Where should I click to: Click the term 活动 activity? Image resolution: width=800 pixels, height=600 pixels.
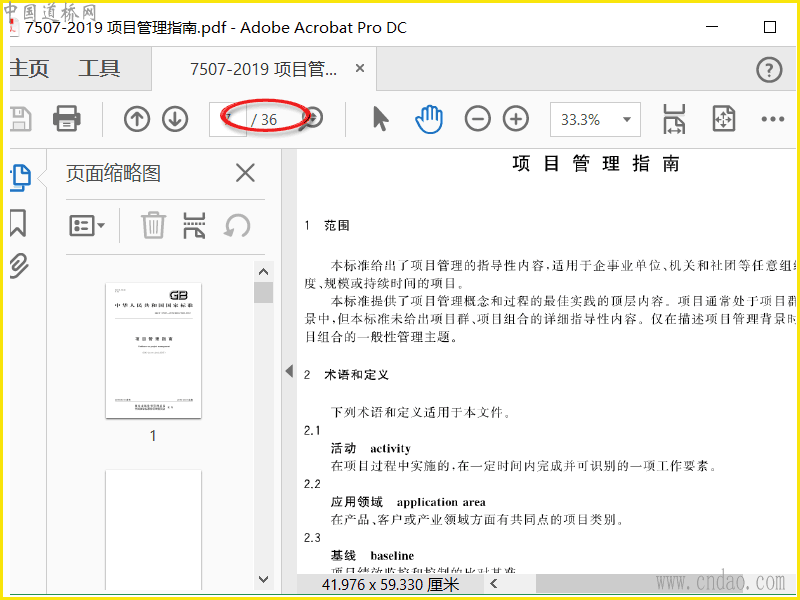371,448
